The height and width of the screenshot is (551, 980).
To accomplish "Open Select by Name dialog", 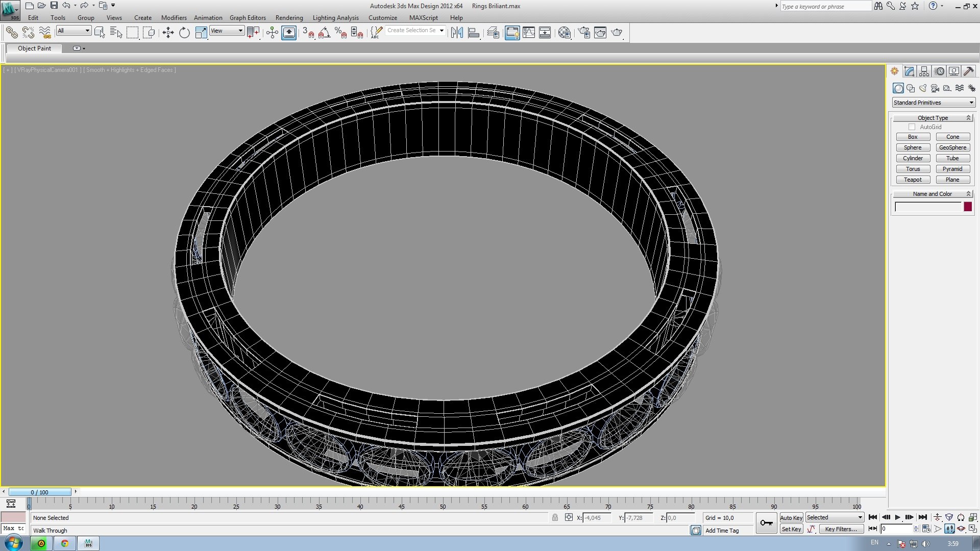I will click(x=116, y=33).
